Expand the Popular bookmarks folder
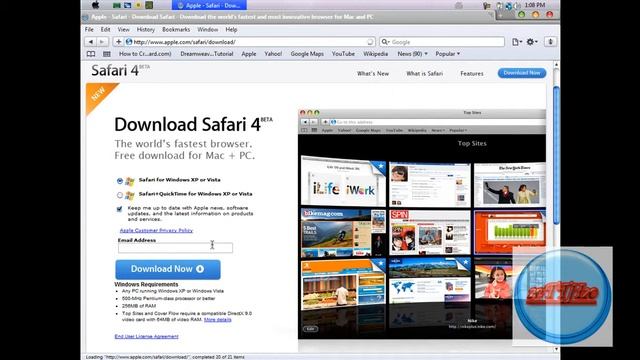 click(447, 54)
